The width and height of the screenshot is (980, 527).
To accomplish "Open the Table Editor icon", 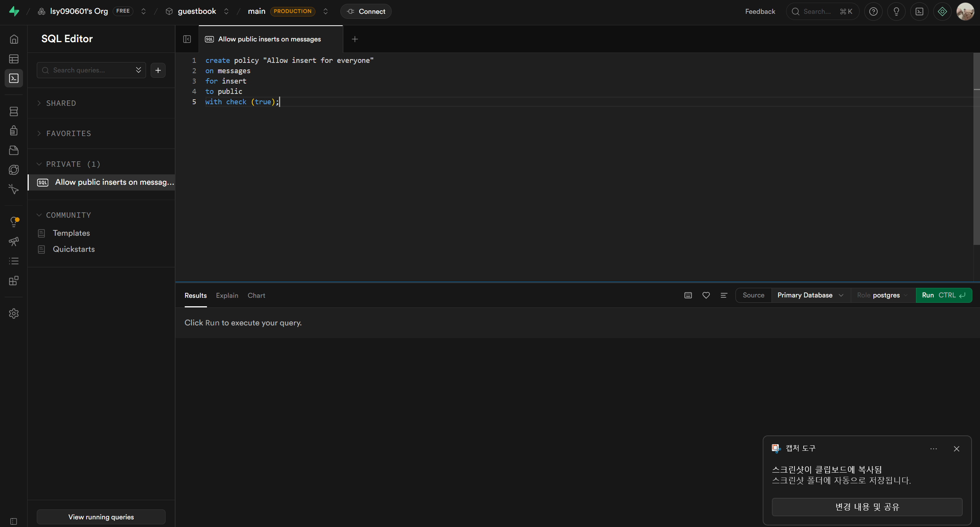I will click(14, 59).
